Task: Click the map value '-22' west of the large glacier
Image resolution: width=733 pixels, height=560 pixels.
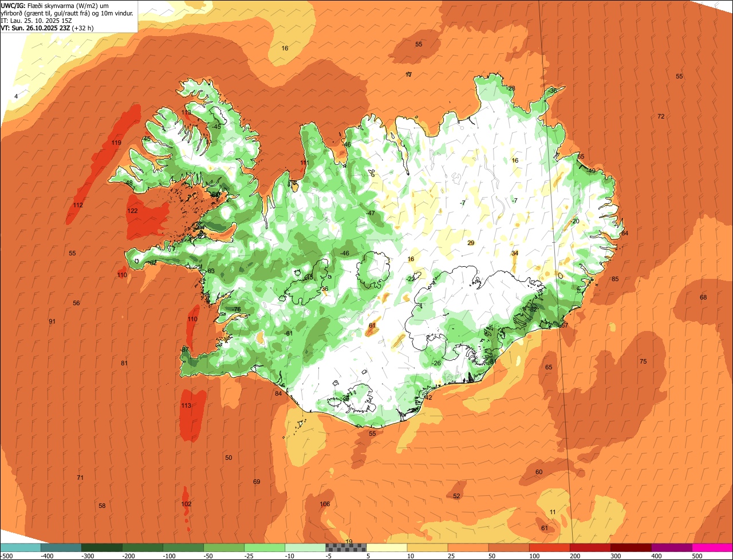Action: pyautogui.click(x=411, y=279)
